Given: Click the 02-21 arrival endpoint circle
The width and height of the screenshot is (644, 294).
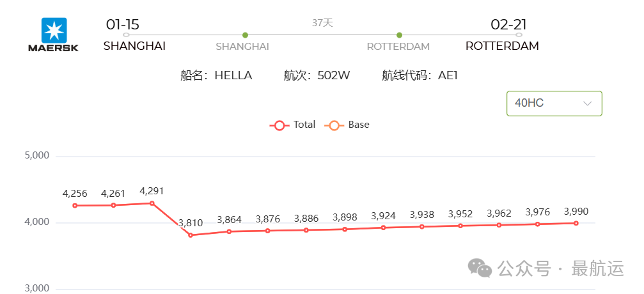Looking at the screenshot, I should 519,35.
